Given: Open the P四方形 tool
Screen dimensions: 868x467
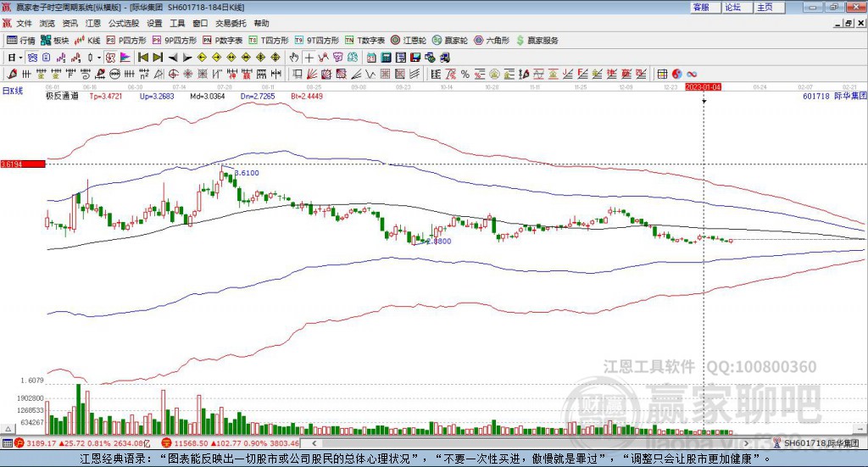Looking at the screenshot, I should (x=126, y=41).
